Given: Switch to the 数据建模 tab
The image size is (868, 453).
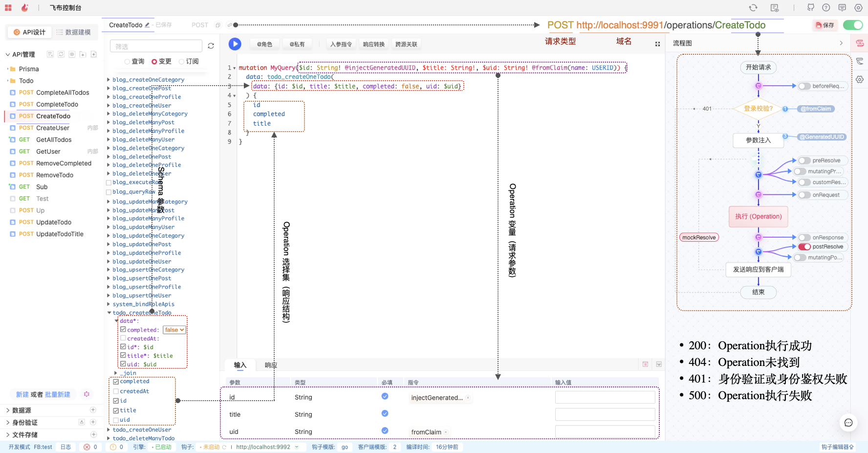Looking at the screenshot, I should [73, 32].
